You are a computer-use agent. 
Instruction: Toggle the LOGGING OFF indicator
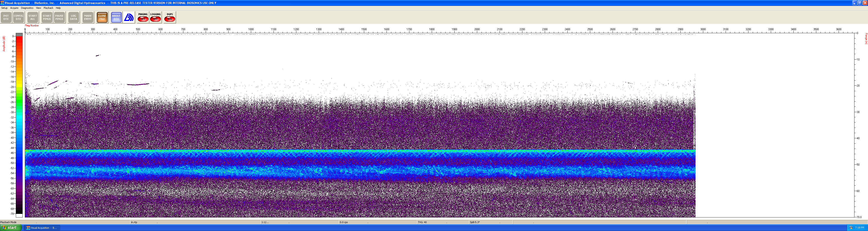pyautogui.click(x=155, y=18)
